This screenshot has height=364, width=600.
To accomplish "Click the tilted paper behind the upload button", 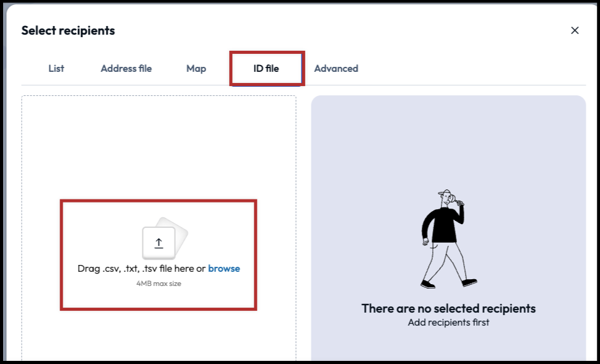I will pos(178,229).
